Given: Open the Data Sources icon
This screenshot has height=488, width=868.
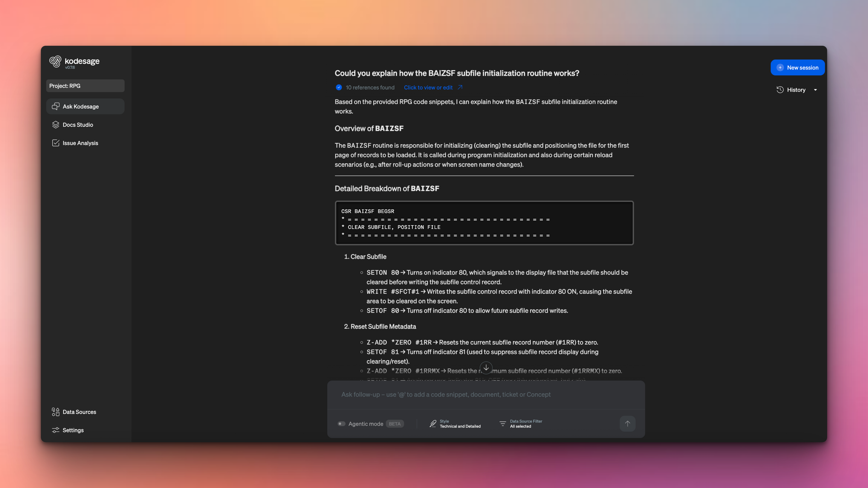Looking at the screenshot, I should (56, 412).
